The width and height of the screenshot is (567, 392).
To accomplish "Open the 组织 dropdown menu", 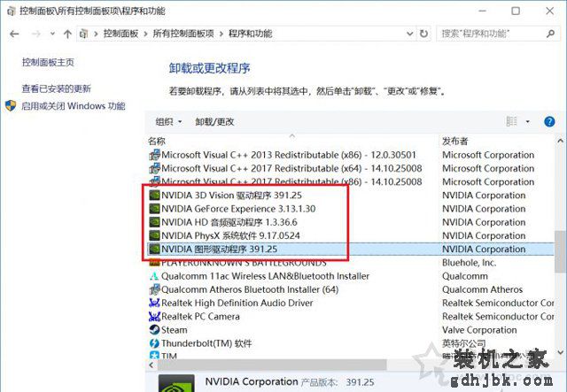I will pos(168,122).
